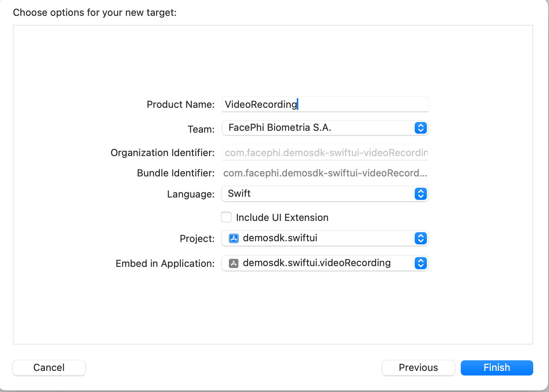Click the Embed in Application label
Viewport: 549px width, 392px height.
(165, 263)
